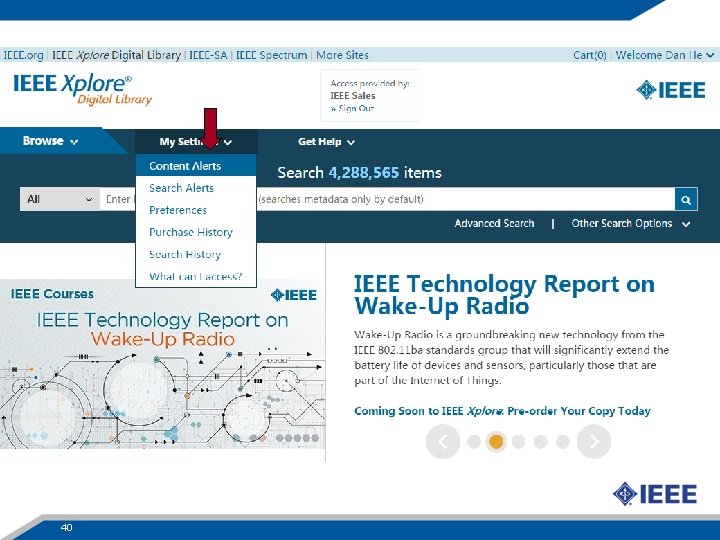
Task: Open the Welcome Dan Ile account menu
Action: (664, 55)
